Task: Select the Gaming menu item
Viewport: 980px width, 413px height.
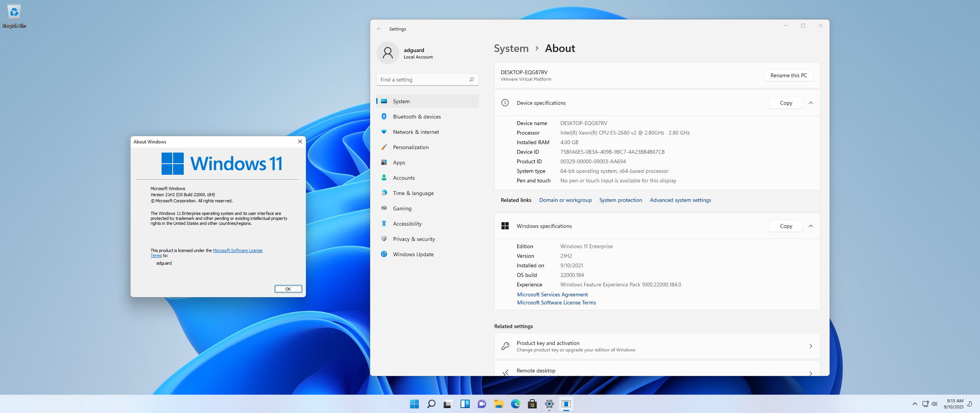Action: pyautogui.click(x=402, y=208)
